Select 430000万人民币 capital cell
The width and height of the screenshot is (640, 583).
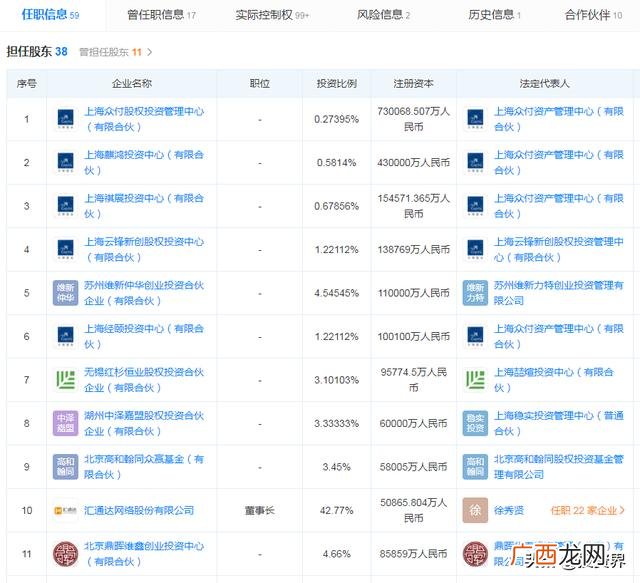[413, 162]
